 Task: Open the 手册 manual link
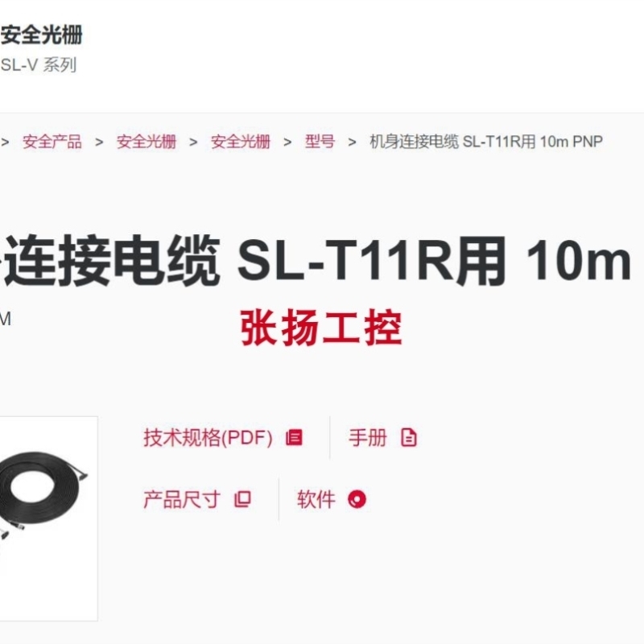click(368, 437)
